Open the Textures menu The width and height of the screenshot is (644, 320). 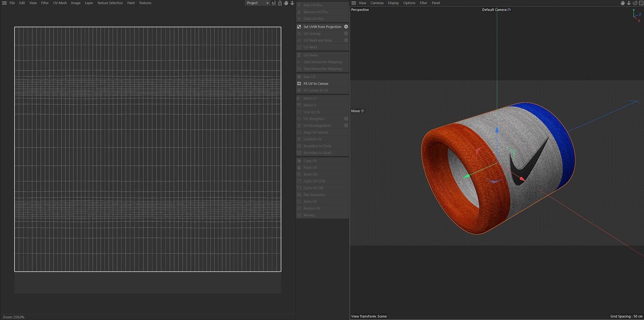click(145, 3)
